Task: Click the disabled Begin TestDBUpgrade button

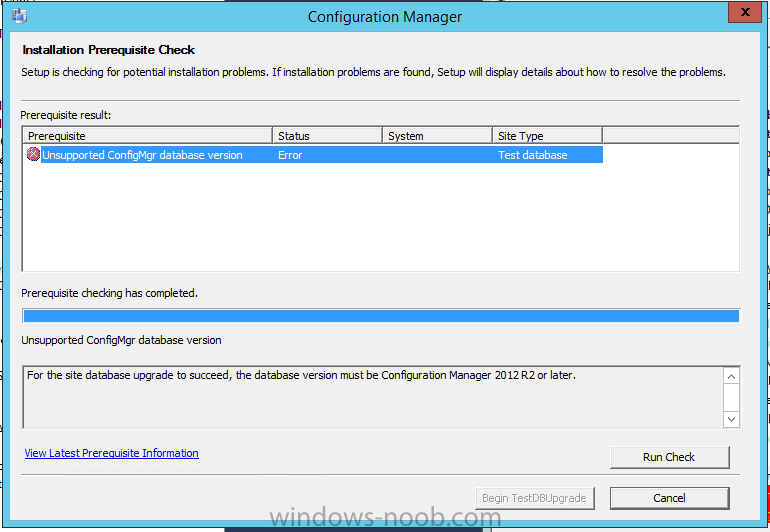Action: pos(535,498)
